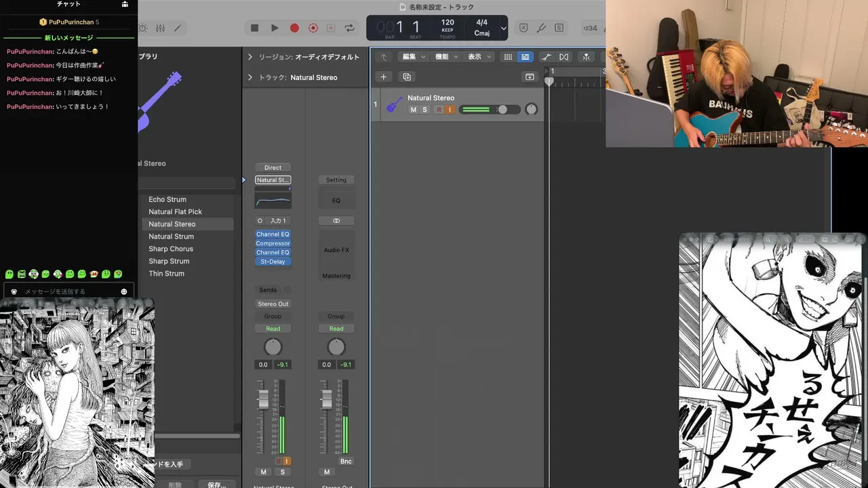Open the Stereo Out output slot
This screenshot has width=868, height=488.
273,304
